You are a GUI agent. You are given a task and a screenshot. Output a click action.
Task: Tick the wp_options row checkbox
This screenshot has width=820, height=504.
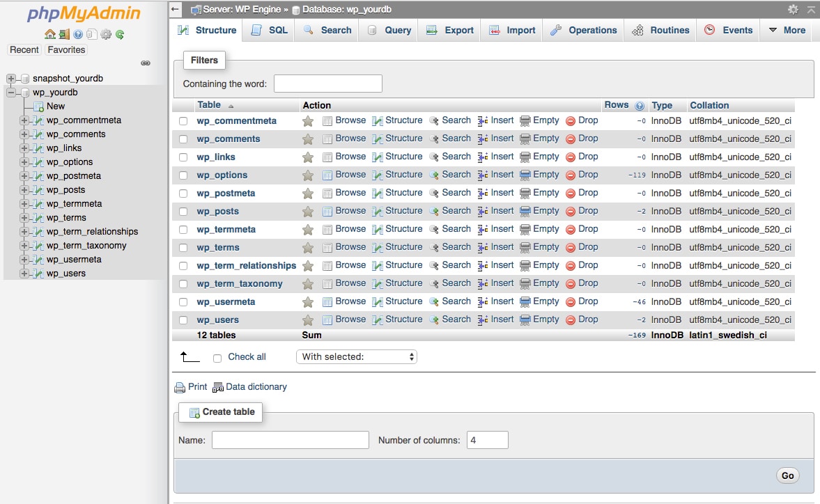[x=183, y=175]
